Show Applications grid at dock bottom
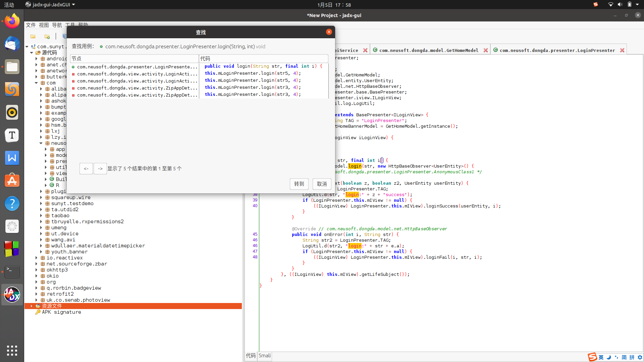 pyautogui.click(x=12, y=350)
